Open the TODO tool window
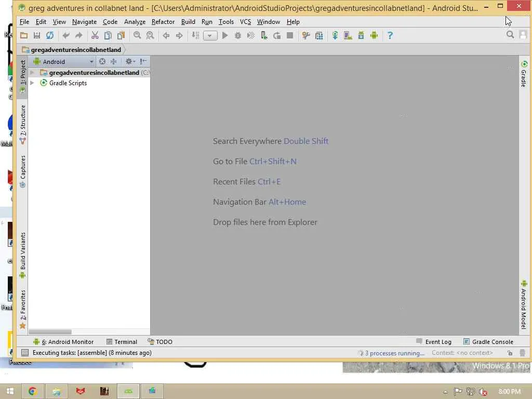Viewport: 532px width, 399px height. pos(160,342)
